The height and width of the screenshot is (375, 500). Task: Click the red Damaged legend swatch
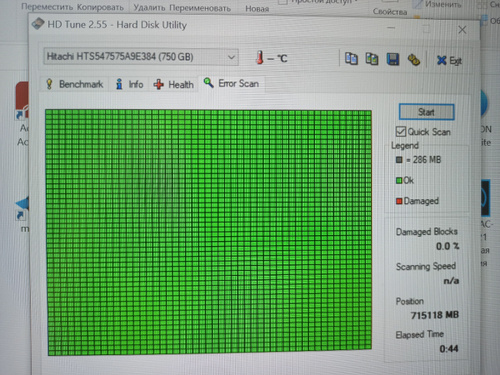399,201
